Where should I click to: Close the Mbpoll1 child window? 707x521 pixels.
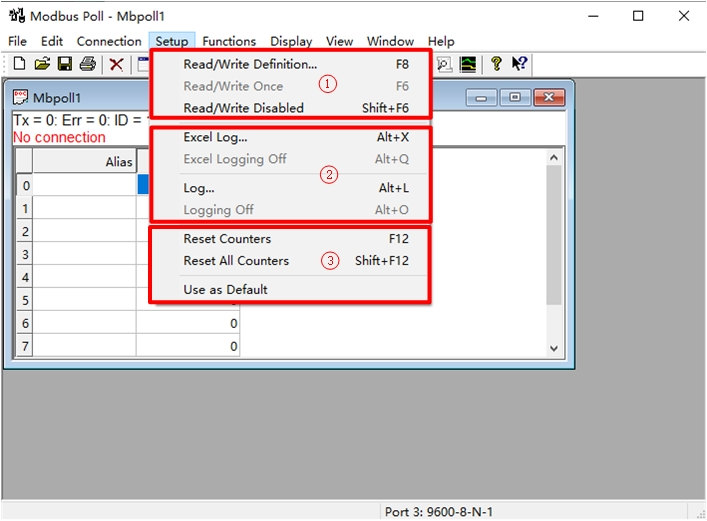click(x=549, y=97)
